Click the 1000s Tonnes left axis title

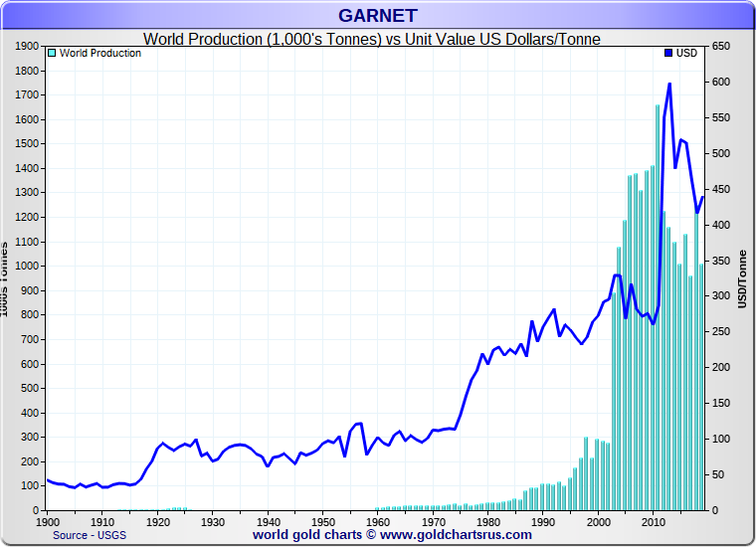[5, 278]
